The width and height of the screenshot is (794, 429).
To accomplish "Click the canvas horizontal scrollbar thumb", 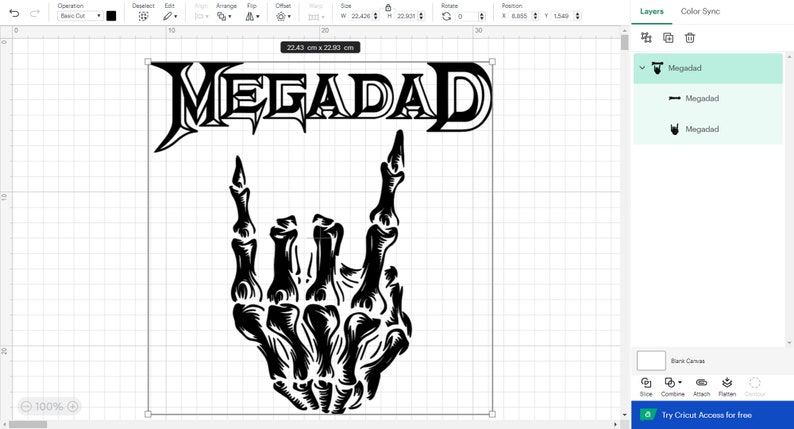I will coord(28,424).
